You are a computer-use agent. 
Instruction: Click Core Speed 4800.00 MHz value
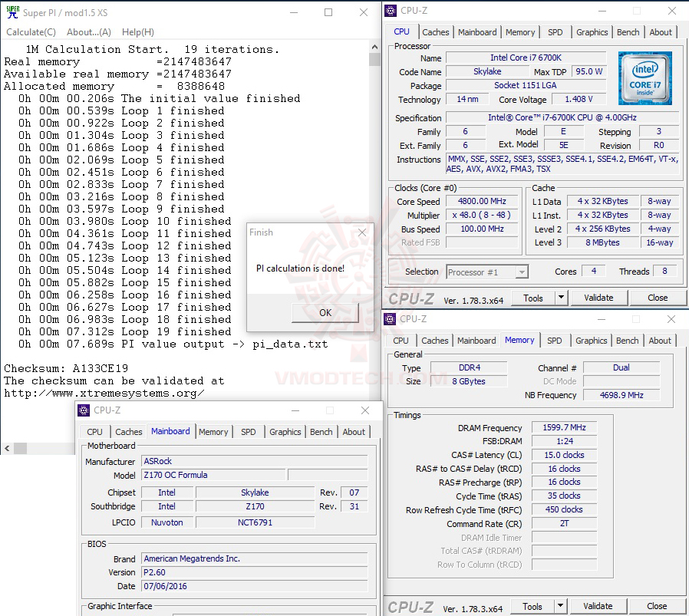tap(482, 201)
